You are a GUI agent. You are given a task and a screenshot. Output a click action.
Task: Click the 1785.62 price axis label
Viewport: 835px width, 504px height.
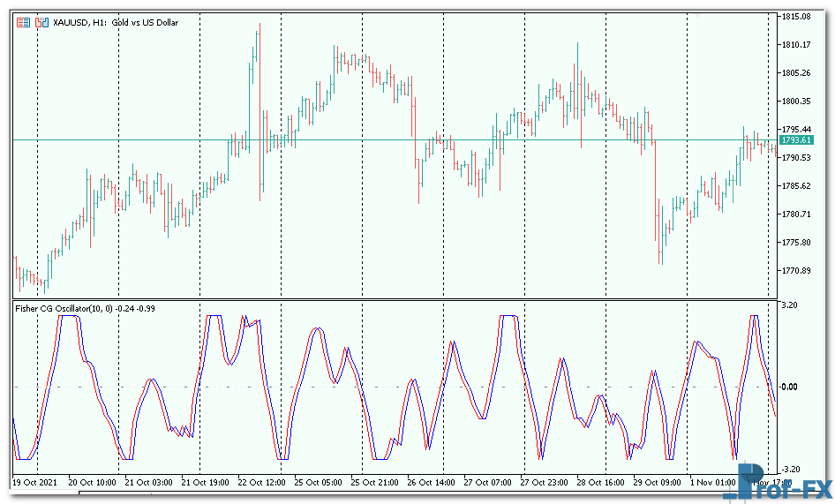point(797,186)
